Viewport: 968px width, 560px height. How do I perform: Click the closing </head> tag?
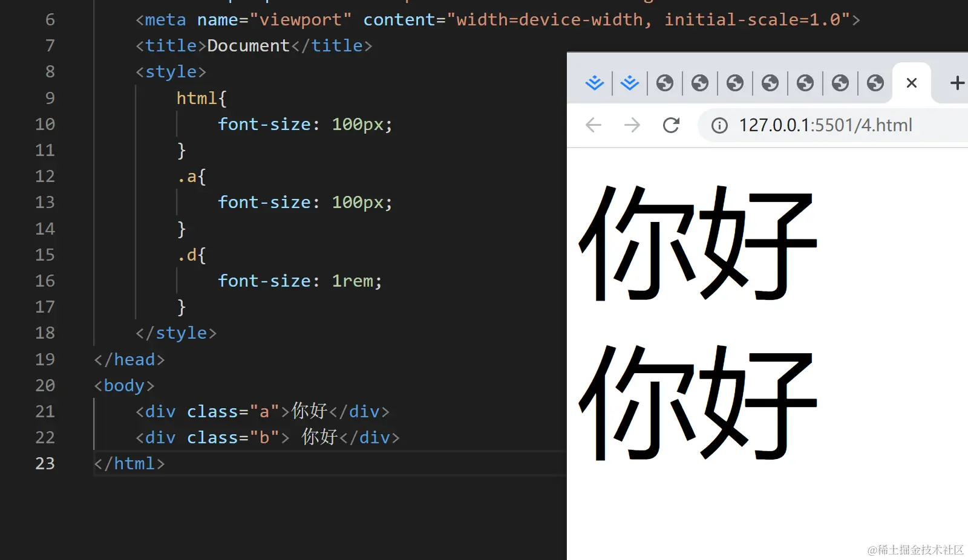(x=129, y=360)
